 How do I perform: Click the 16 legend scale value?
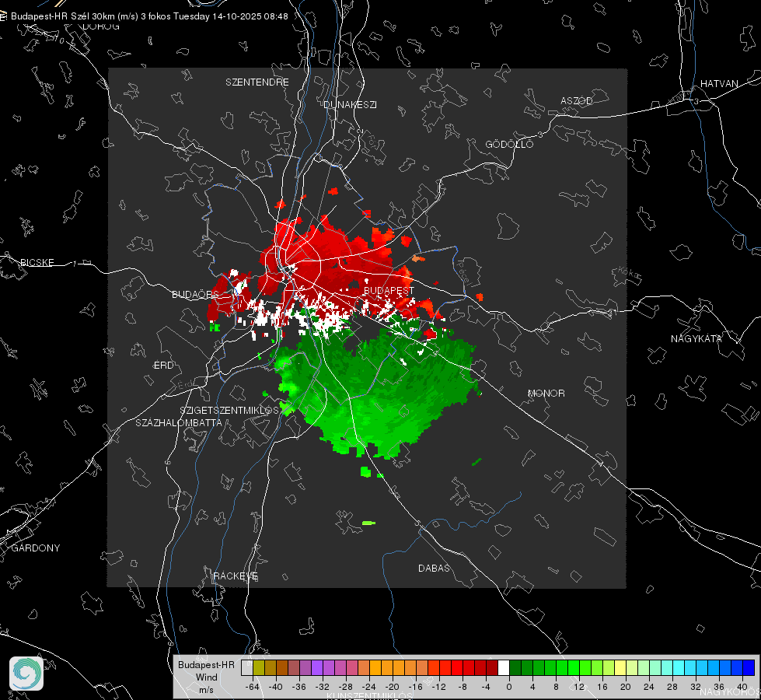(602, 687)
